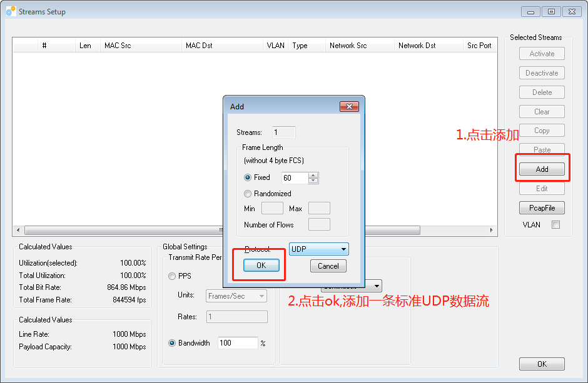Screen dimensions: 588x383
Task: Edit the Fixed frame length value 60
Action: tap(295, 178)
